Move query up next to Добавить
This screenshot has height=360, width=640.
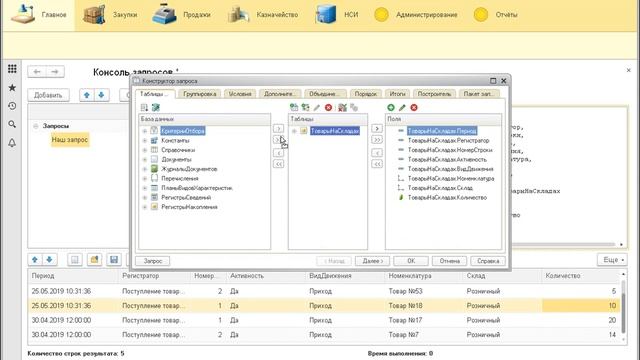click(x=87, y=95)
